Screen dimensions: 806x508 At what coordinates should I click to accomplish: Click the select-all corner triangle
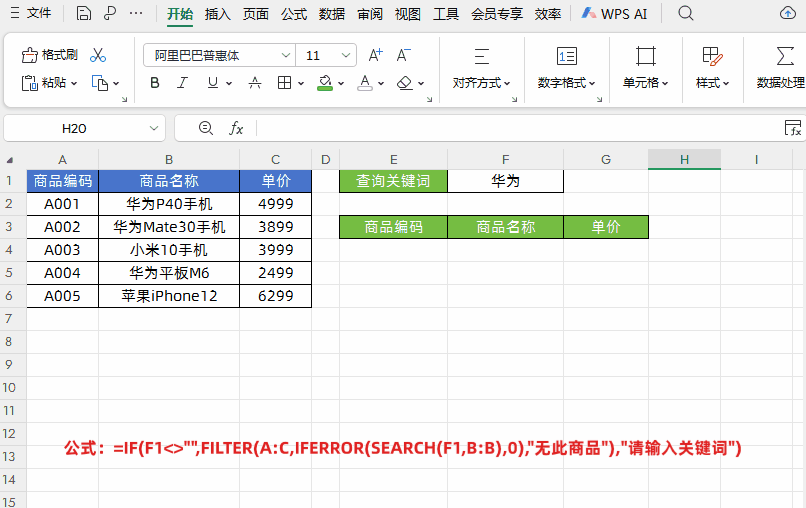pyautogui.click(x=10, y=160)
